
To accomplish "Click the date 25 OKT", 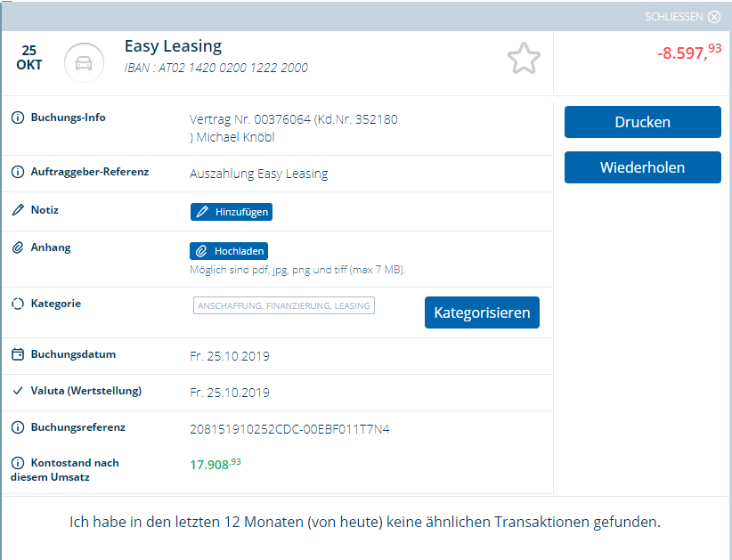I will pyautogui.click(x=29, y=57).
